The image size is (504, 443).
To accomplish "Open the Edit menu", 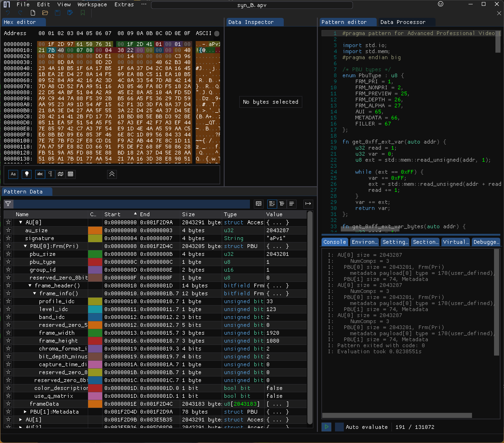I will [x=43, y=4].
